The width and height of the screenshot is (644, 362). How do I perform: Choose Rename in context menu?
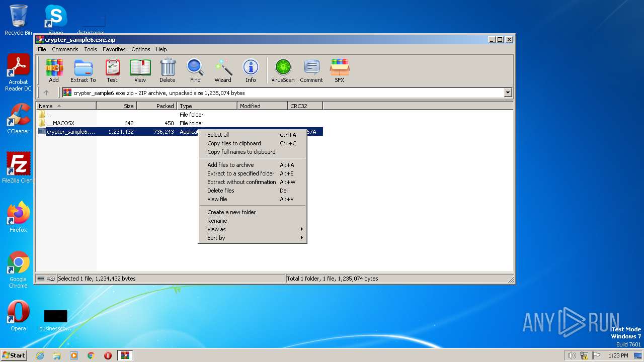click(x=253, y=221)
